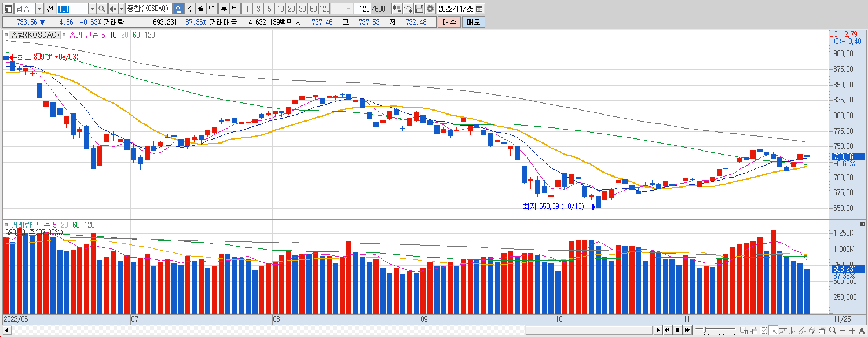Screen dimensions: 868x337
Task: Click the 매도 sell button
Action: [474, 22]
